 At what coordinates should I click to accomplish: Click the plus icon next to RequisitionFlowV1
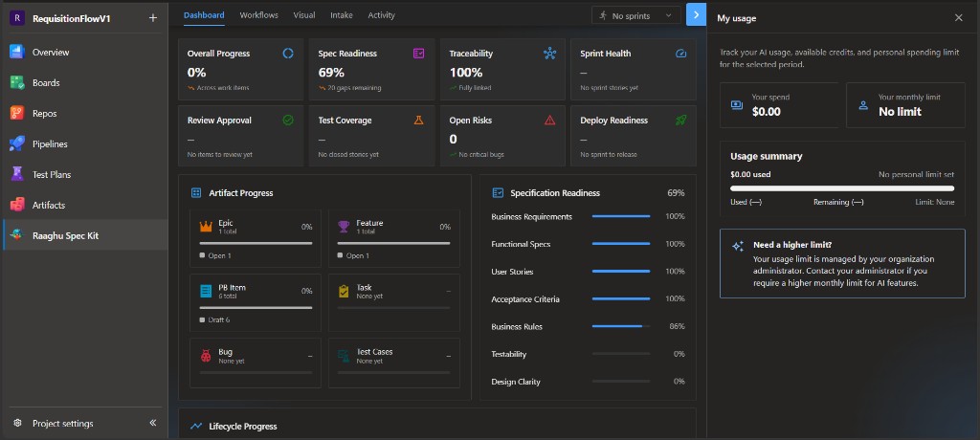click(x=153, y=18)
